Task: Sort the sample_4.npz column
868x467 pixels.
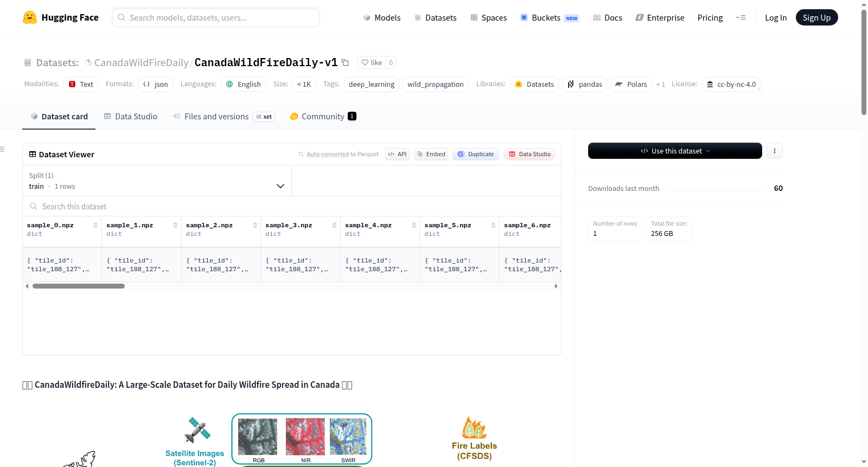Action: (x=414, y=225)
